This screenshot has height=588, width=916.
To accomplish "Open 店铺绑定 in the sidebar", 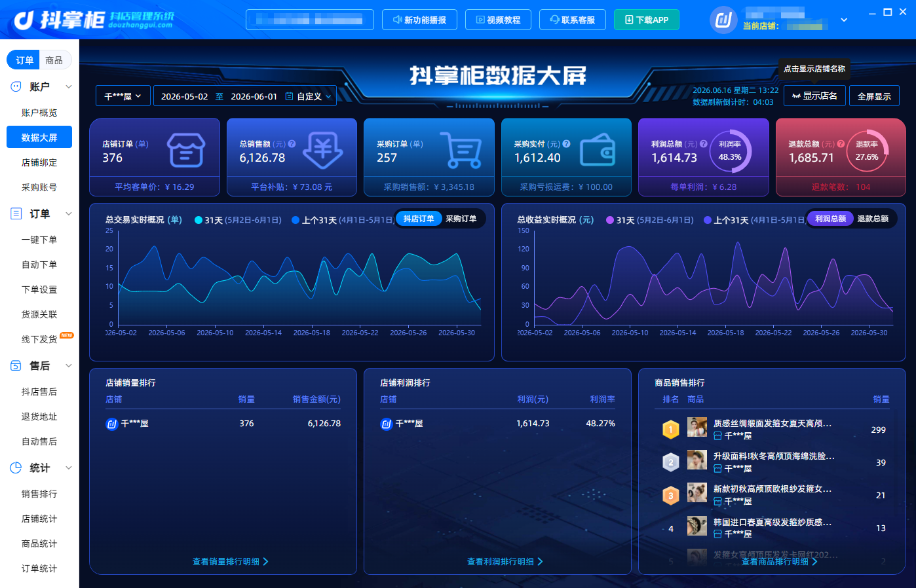I will [39, 162].
